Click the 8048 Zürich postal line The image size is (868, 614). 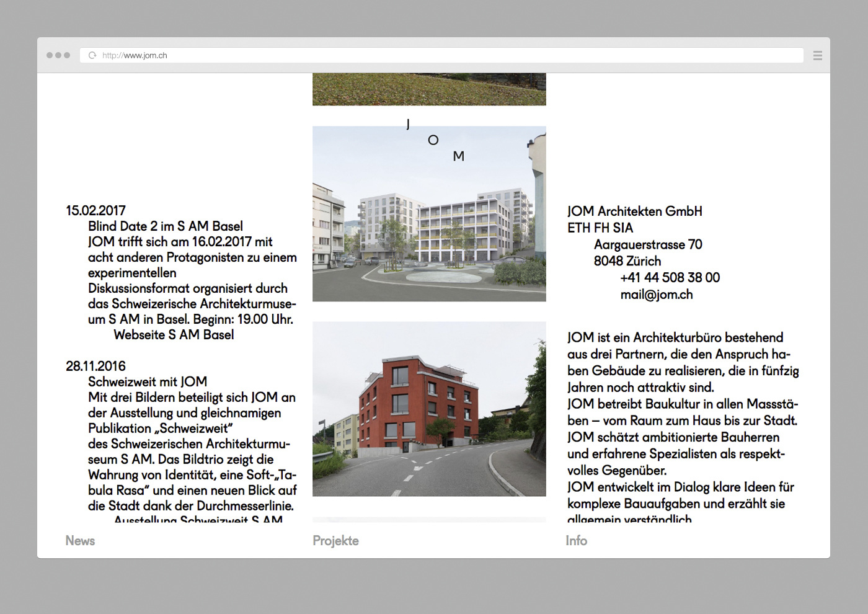(x=627, y=261)
